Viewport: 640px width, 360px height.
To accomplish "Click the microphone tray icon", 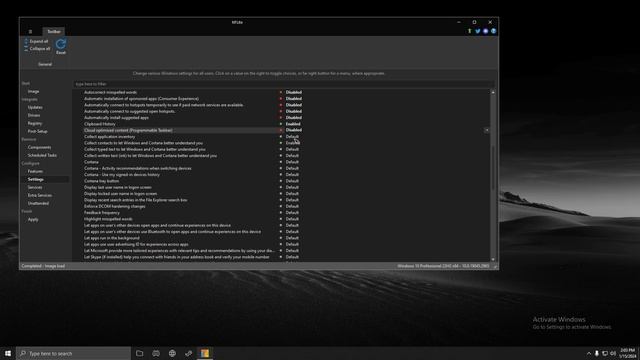I will [x=597, y=353].
